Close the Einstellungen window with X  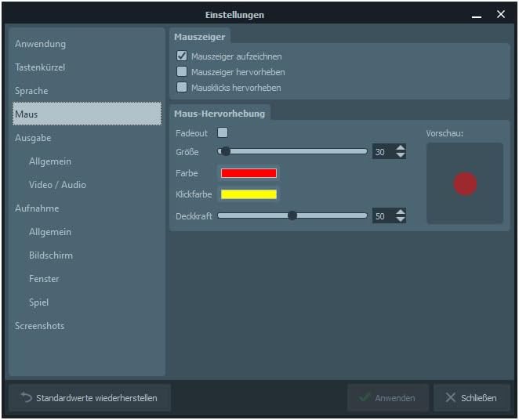(501, 14)
